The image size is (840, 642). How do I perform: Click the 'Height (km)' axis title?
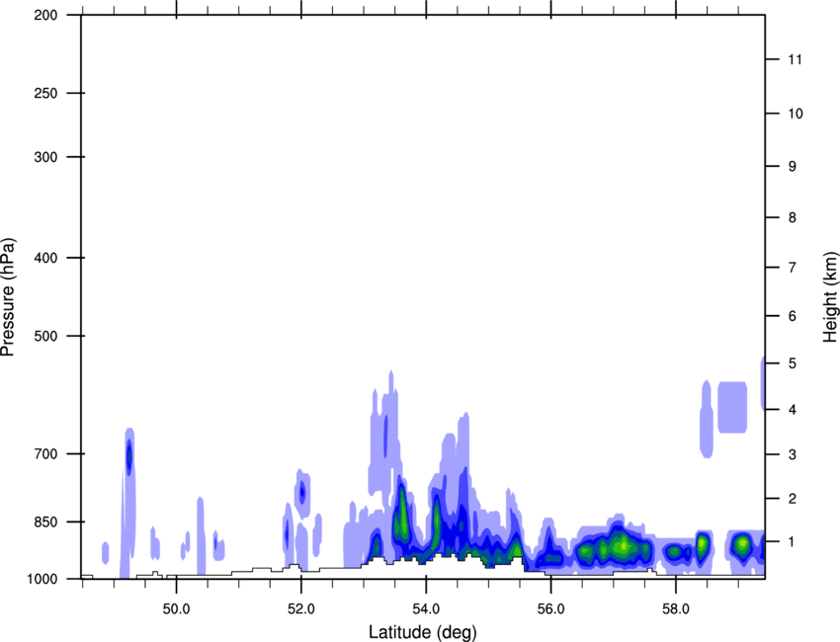[x=830, y=297]
